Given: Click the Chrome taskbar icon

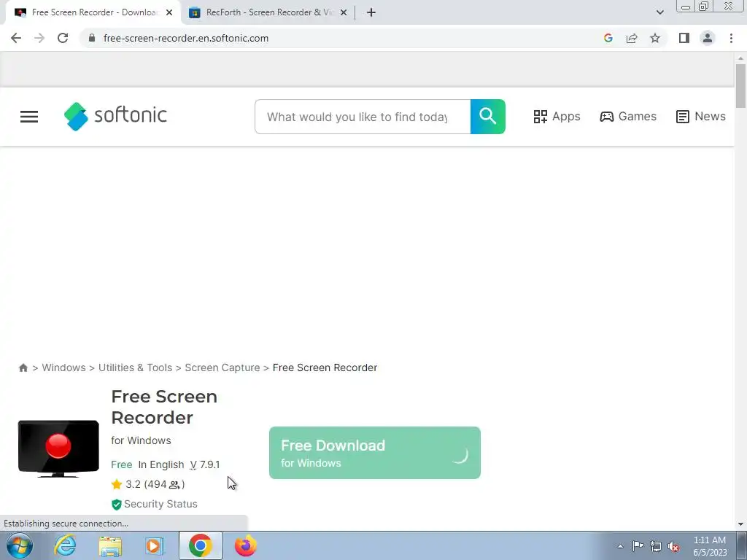Looking at the screenshot, I should 200,545.
